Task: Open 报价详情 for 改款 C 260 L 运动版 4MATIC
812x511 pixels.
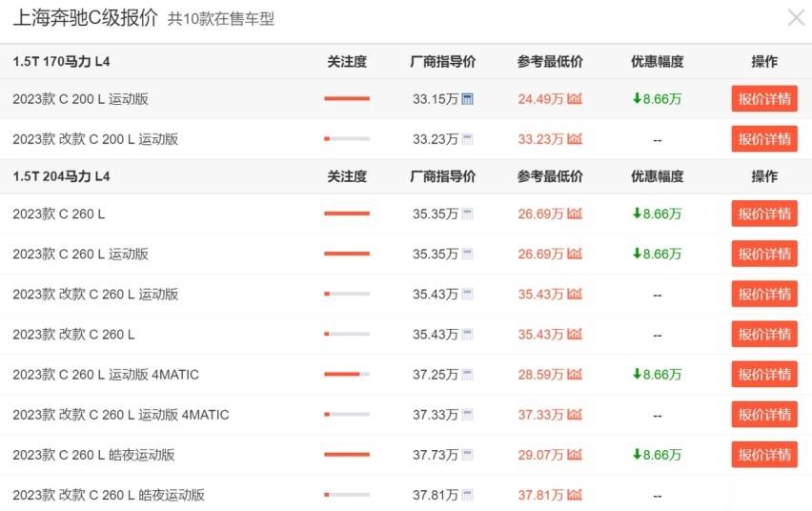Action: [764, 415]
